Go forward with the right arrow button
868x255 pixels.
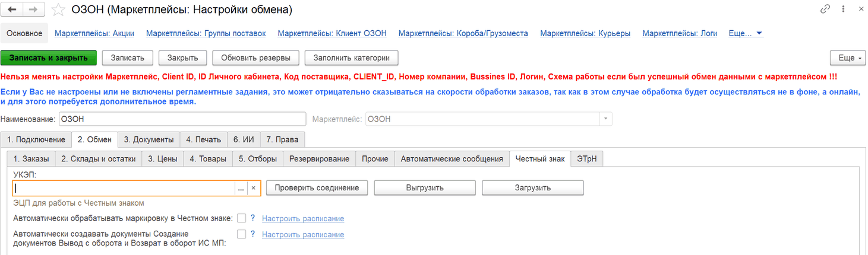point(33,10)
